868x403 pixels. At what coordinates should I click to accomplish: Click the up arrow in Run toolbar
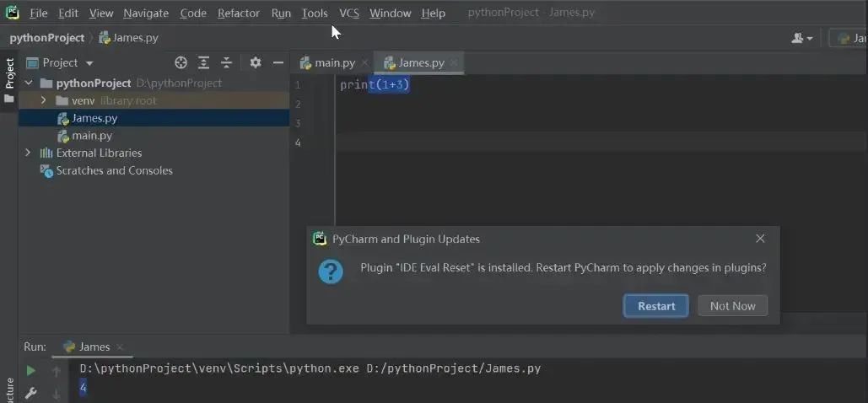point(56,372)
